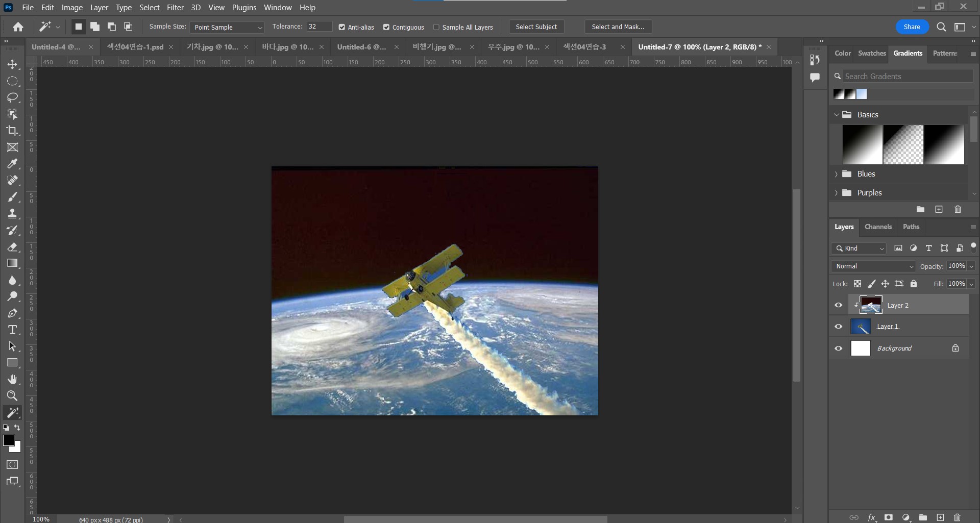This screenshot has width=980, height=523.
Task: Select the Hand tool
Action: point(12,379)
